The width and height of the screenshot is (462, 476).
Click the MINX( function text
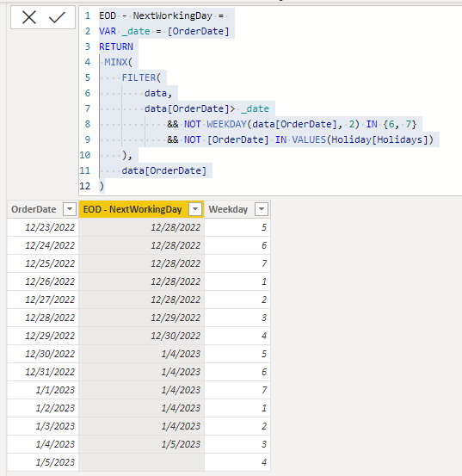(x=119, y=62)
